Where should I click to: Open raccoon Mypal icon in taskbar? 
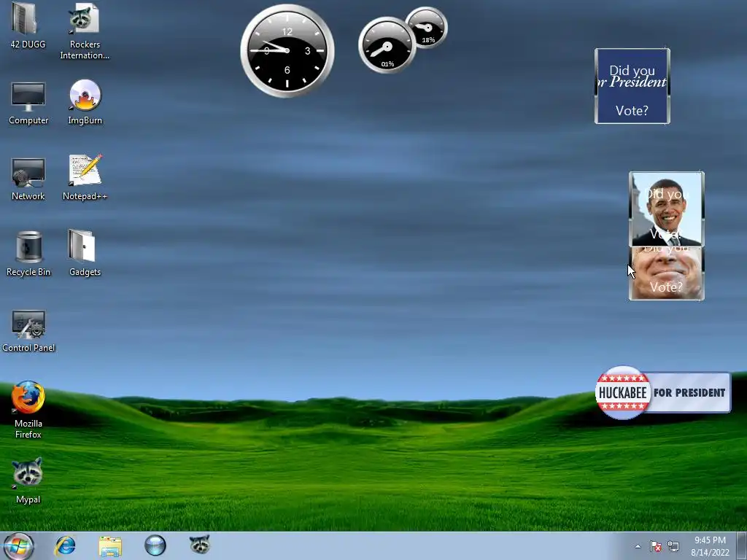point(200,545)
